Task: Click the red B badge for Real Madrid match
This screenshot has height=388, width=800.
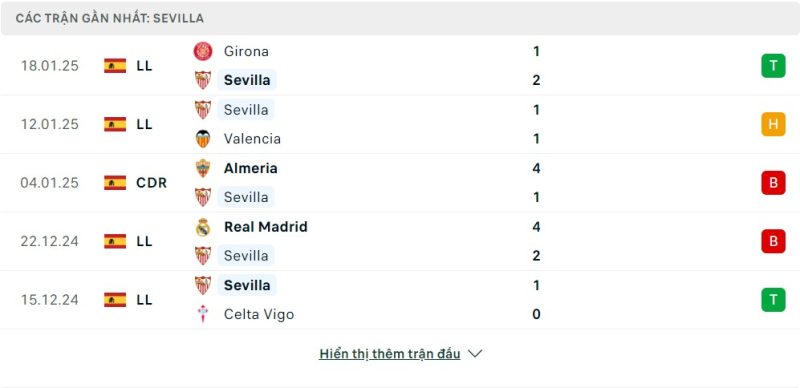Action: pyautogui.click(x=773, y=241)
